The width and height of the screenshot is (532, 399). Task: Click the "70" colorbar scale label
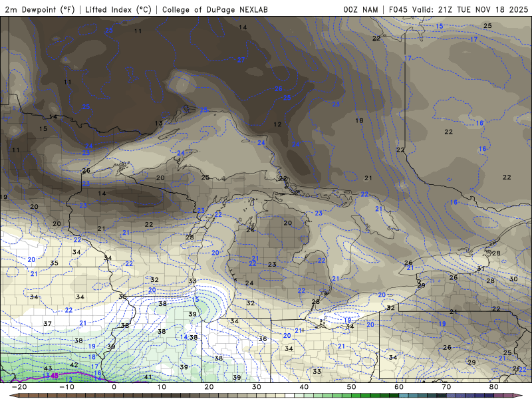tap(446, 387)
